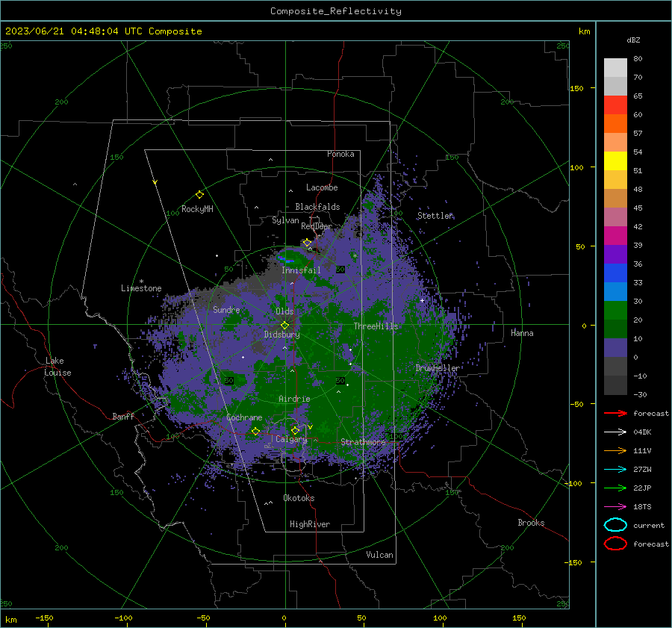Click the Cochrane town label
672x628 pixels.
244,417
